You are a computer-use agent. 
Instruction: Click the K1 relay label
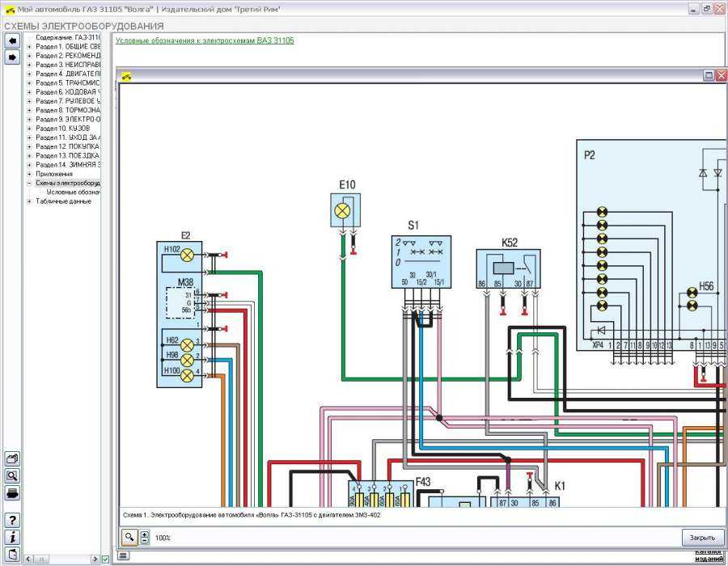[x=560, y=486]
